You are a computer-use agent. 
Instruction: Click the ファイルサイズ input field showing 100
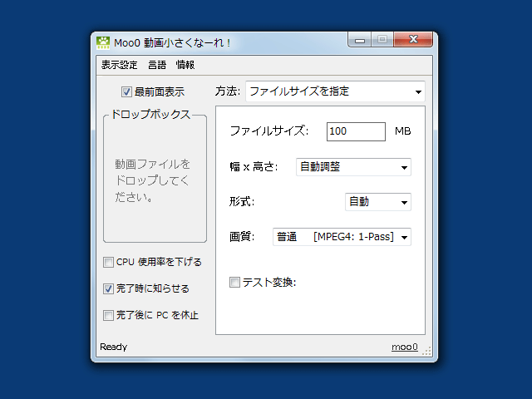coord(356,131)
